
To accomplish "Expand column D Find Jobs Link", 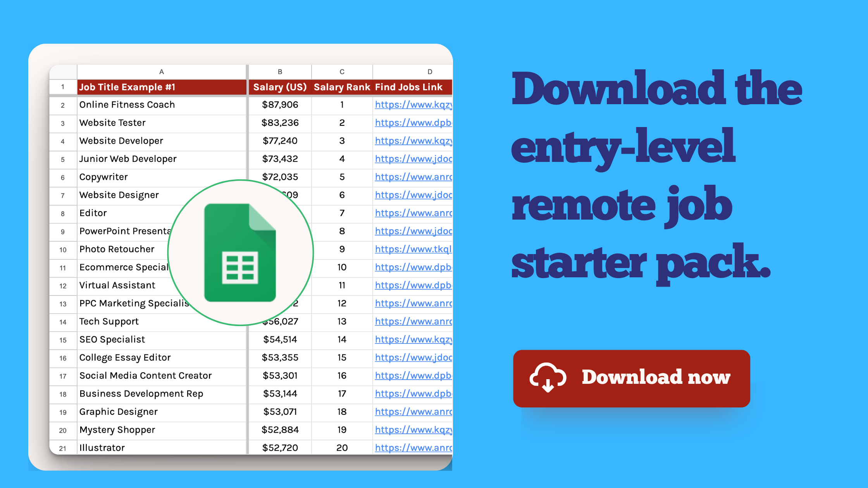I will (451, 72).
